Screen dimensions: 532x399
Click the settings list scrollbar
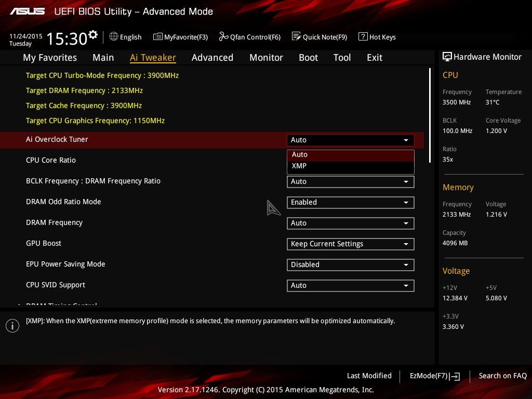(430, 115)
